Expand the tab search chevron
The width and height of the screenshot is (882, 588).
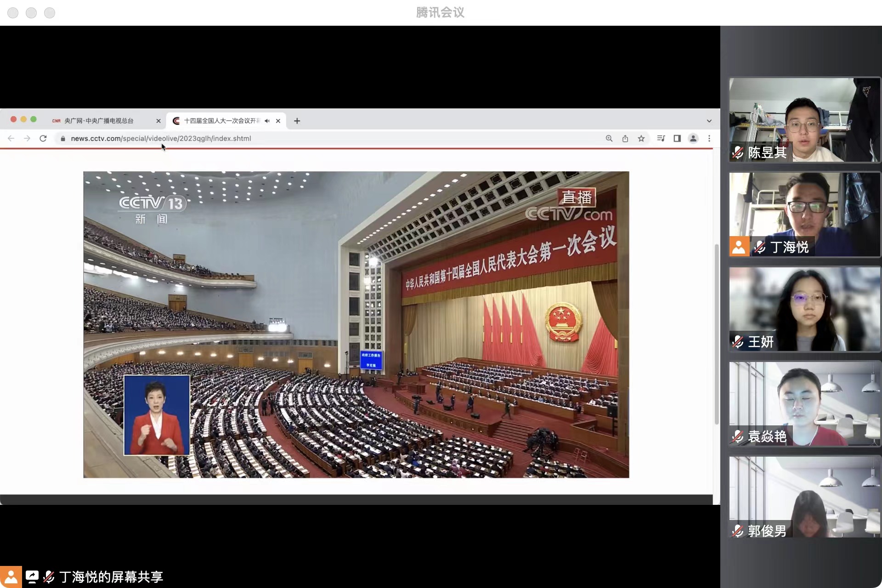709,121
